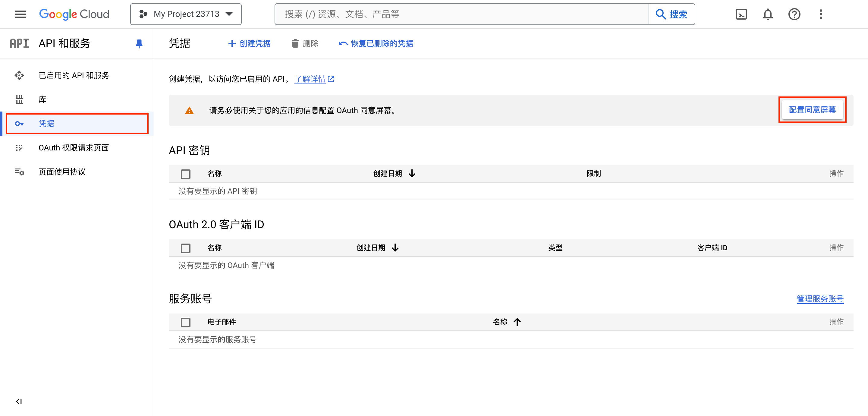Click the text 没有要显示的服务账号
This screenshot has width=868, height=416.
coord(217,339)
